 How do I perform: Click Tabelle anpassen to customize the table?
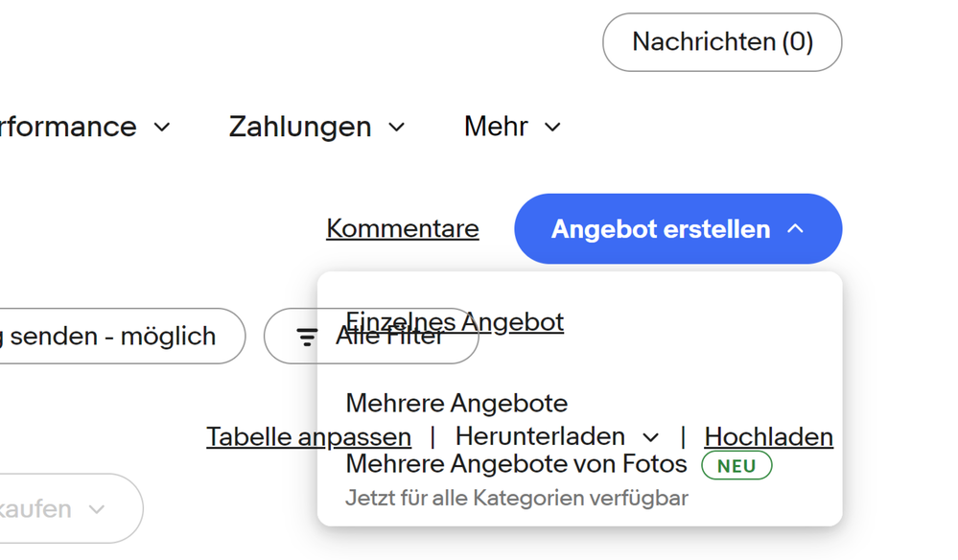pyautogui.click(x=308, y=436)
